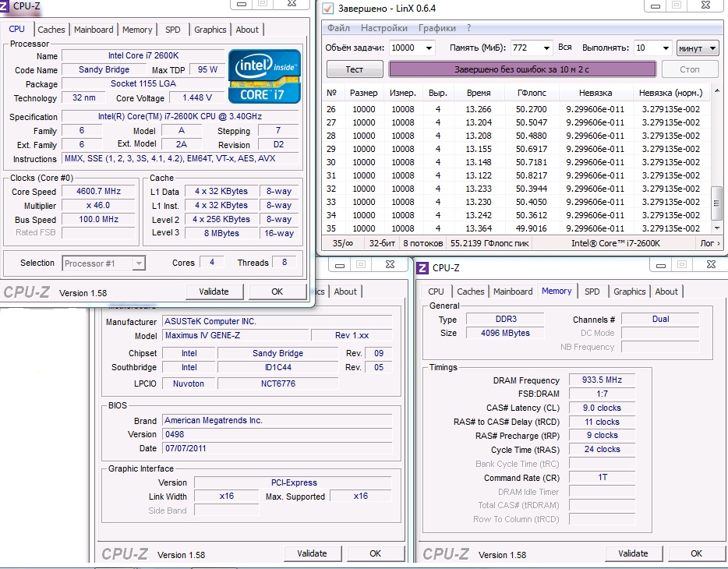Expand the Processor #1 selection dropdown
The width and height of the screenshot is (728, 569).
[x=138, y=263]
